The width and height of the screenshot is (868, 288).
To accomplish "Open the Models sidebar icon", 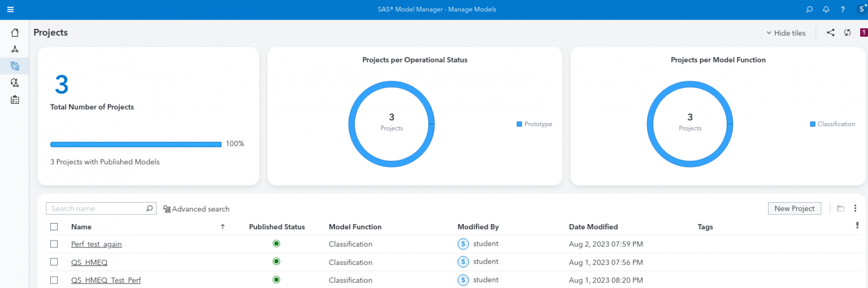I will 15,49.
